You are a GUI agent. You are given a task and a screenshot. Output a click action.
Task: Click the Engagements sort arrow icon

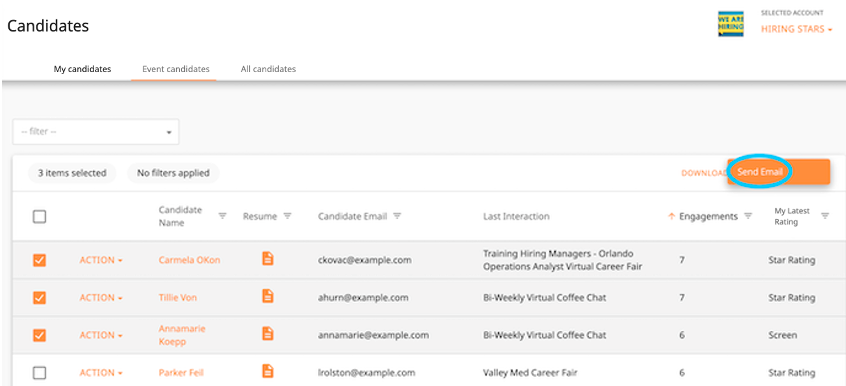pos(672,216)
